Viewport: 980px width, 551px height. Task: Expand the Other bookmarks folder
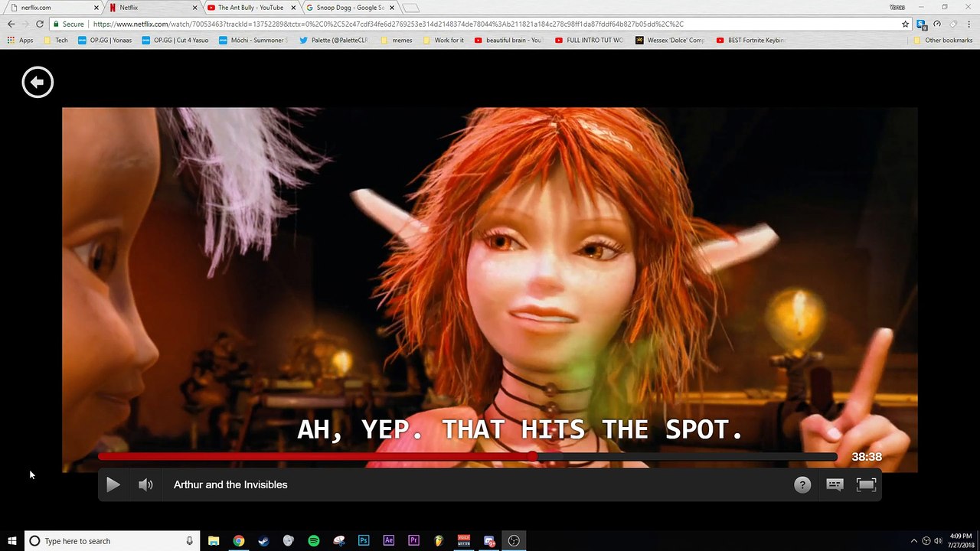point(942,40)
